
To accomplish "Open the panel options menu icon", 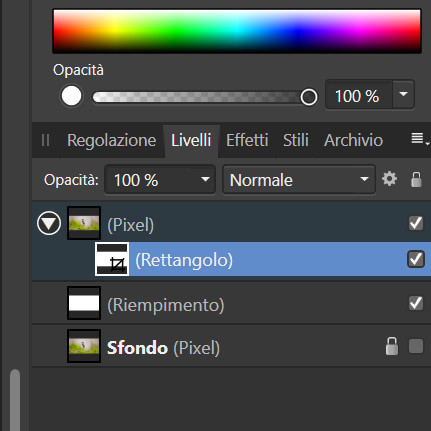I will (419, 138).
